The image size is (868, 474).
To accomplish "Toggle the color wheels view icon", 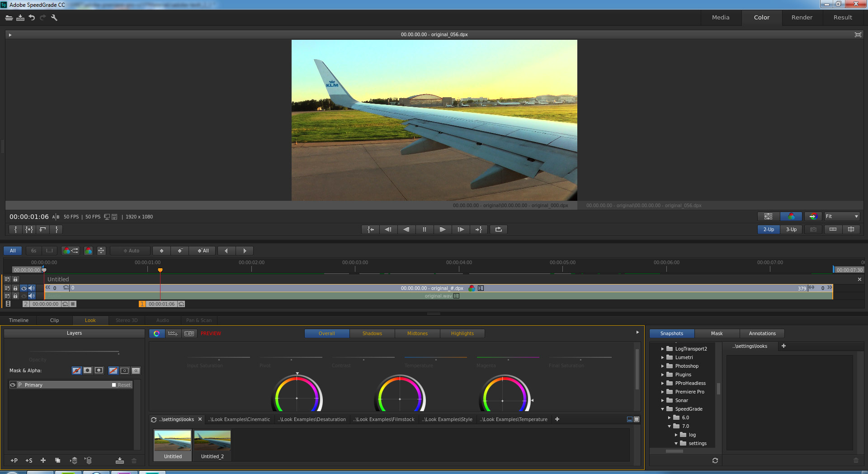I will [156, 333].
